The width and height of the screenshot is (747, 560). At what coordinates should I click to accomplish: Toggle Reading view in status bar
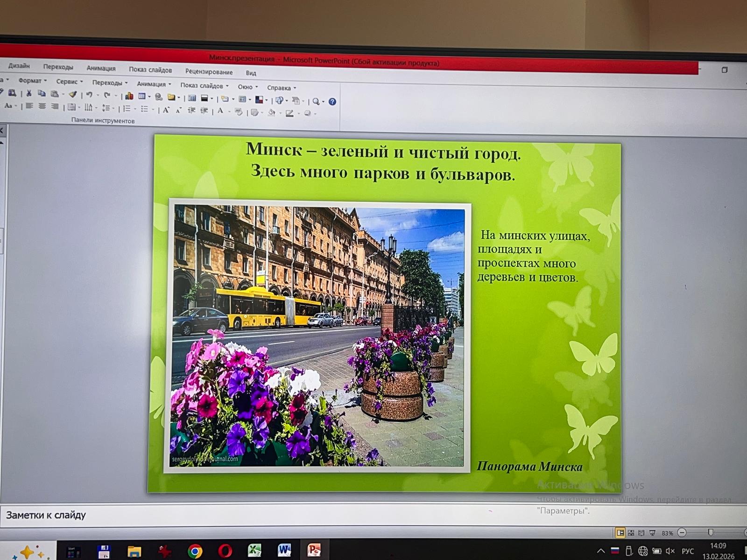641,532
